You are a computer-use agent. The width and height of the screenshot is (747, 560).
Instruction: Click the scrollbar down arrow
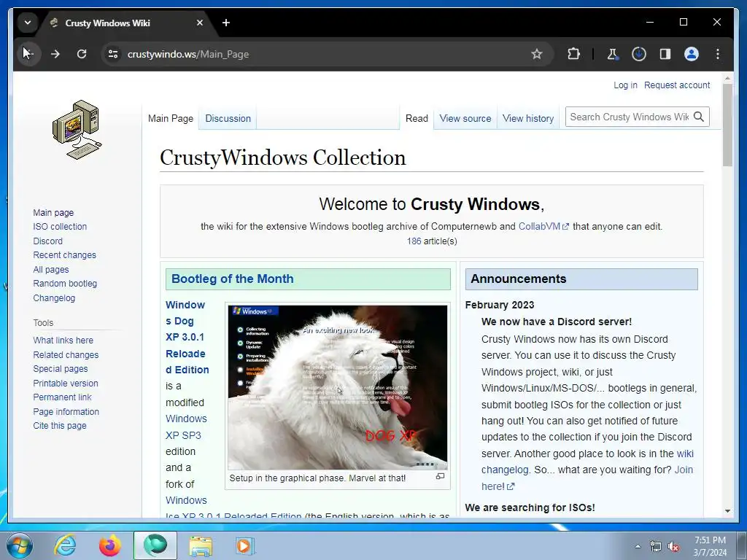(727, 511)
